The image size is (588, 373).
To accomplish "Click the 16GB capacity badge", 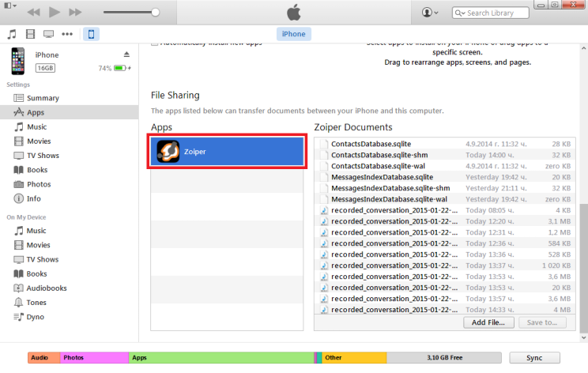I will (x=45, y=68).
